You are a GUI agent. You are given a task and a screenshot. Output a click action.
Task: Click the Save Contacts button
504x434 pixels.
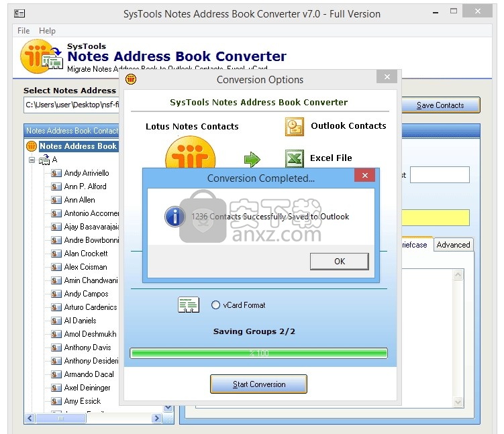(440, 105)
